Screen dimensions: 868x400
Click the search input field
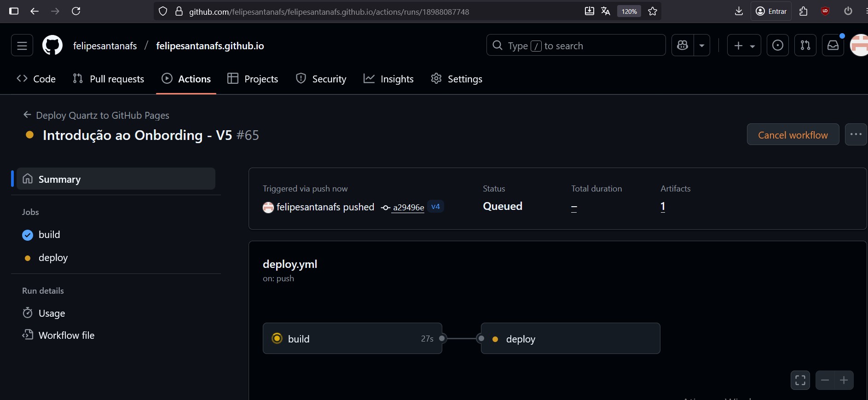(x=576, y=46)
